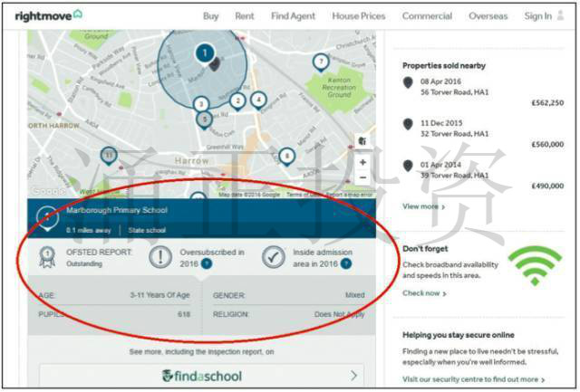
Task: Click the 0.1 miles away text
Action: (x=89, y=230)
